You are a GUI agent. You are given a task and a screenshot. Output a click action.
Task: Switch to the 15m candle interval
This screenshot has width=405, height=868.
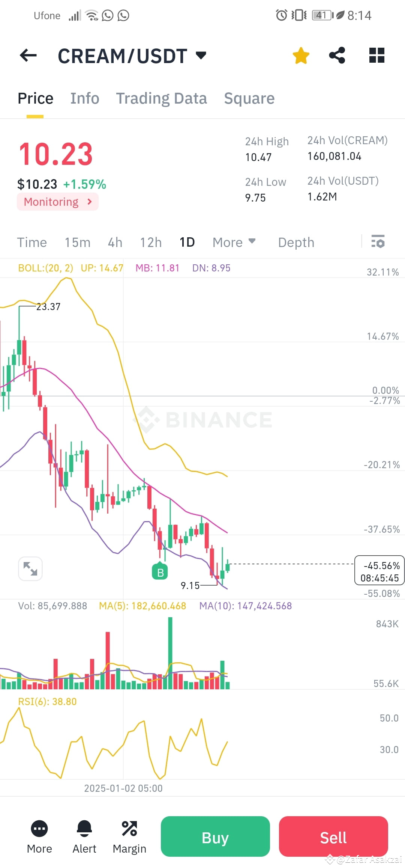click(x=77, y=243)
